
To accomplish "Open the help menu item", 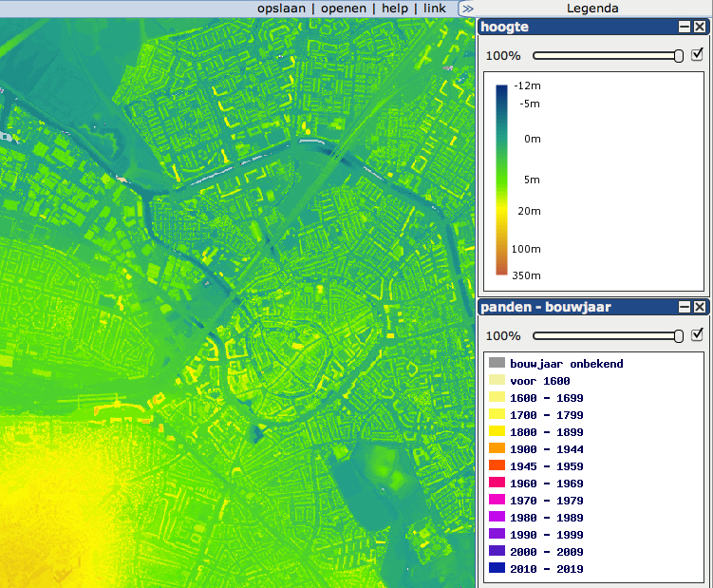I will pyautogui.click(x=395, y=9).
